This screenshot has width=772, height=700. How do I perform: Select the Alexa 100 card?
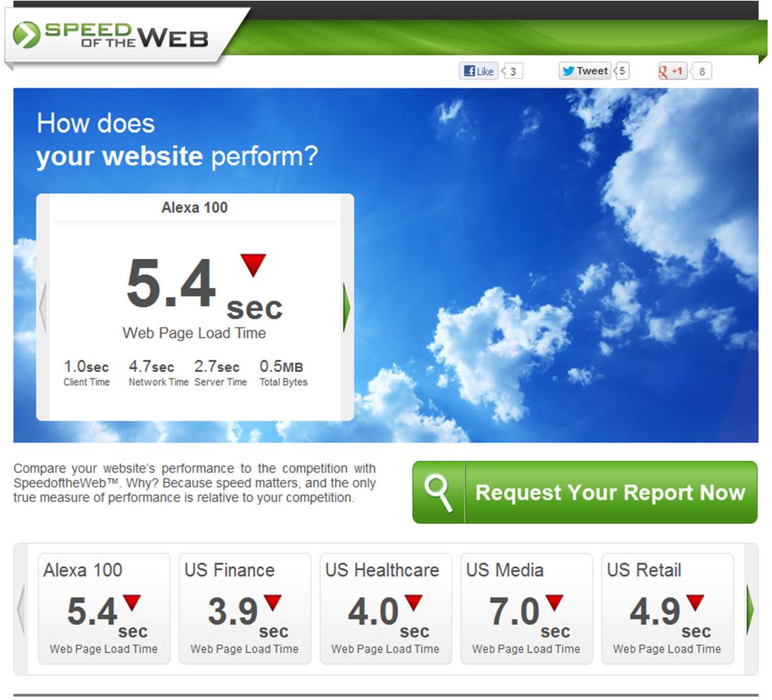pyautogui.click(x=104, y=609)
